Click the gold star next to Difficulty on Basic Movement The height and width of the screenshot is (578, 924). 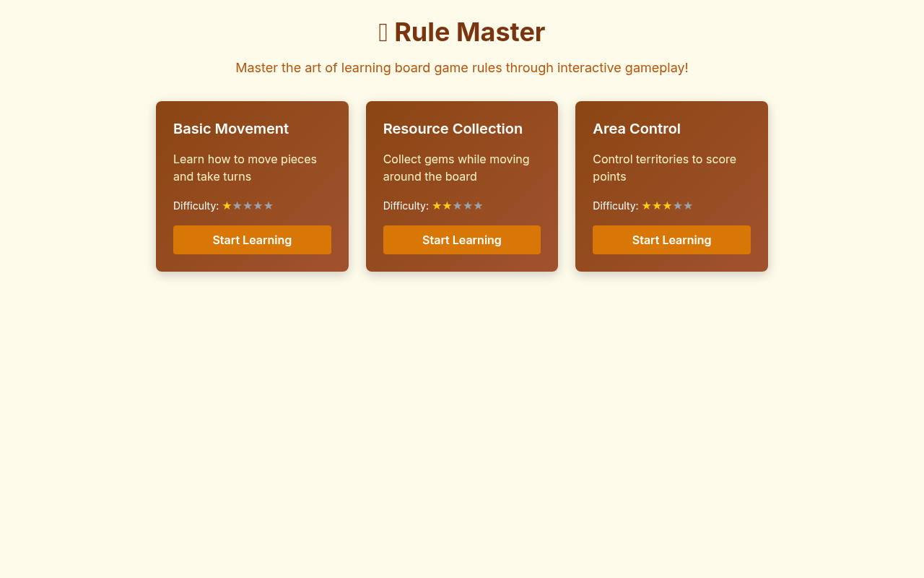click(225, 205)
